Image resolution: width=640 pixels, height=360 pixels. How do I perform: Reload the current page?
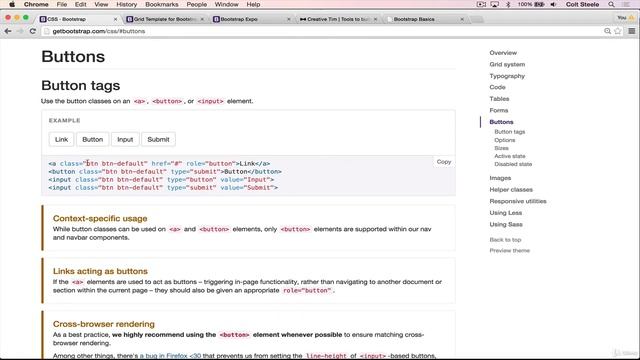click(33, 31)
